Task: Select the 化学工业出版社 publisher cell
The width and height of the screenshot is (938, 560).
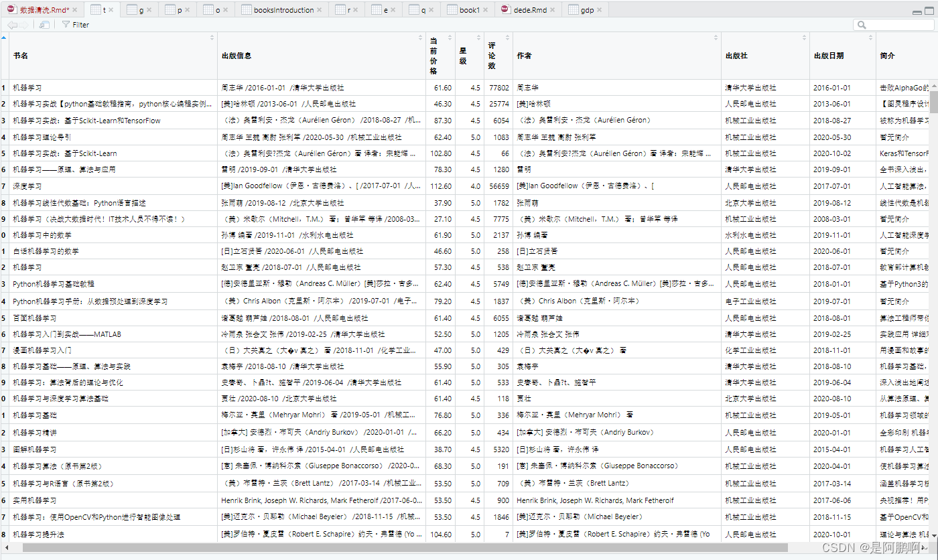Action: (x=765, y=350)
